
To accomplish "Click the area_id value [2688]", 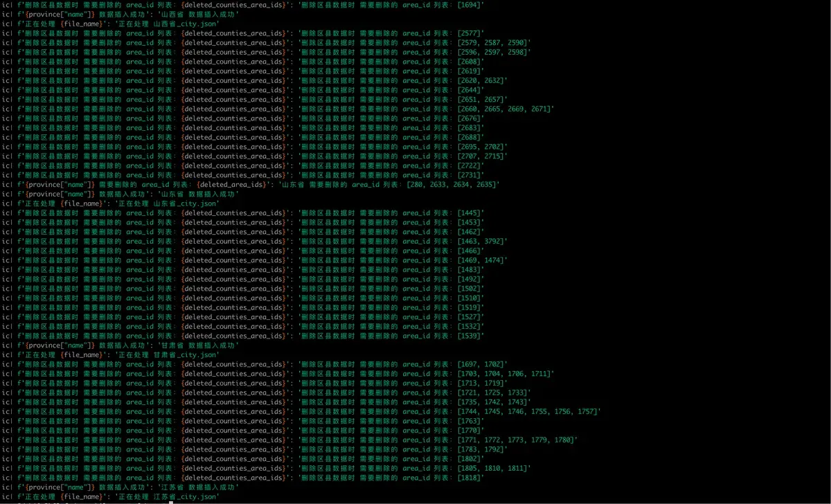I will 469,137.
